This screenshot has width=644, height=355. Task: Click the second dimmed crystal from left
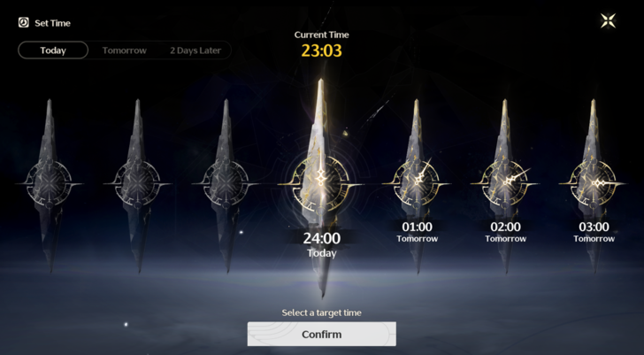138,183
